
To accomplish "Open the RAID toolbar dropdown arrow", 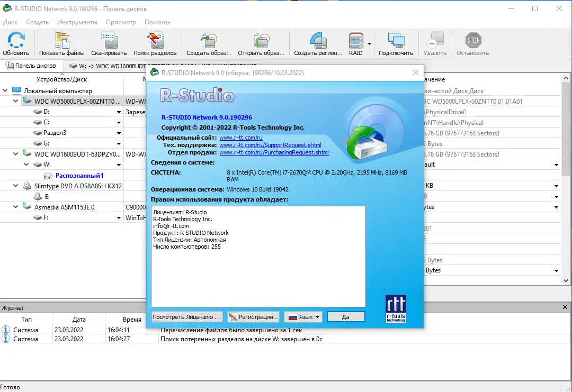I will tap(369, 44).
